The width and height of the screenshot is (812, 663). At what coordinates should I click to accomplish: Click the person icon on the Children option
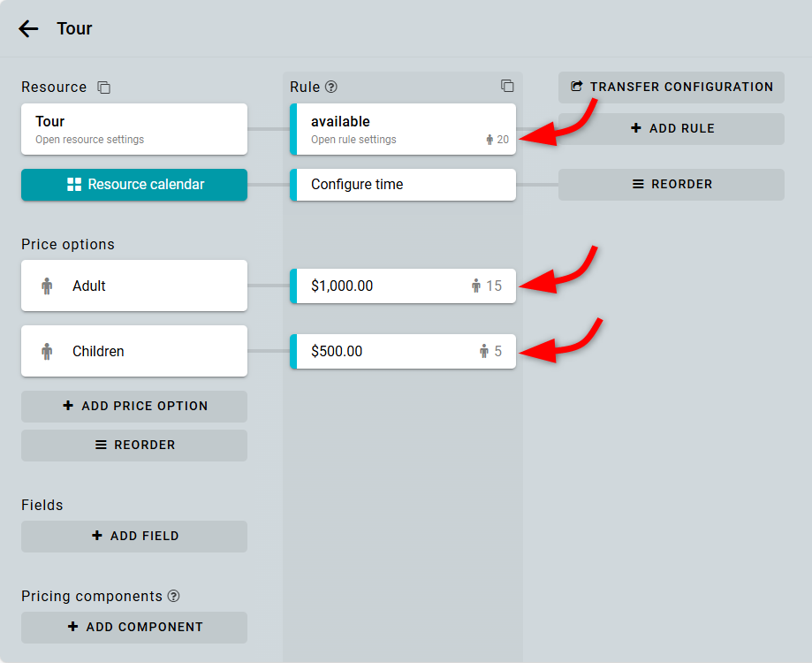47,351
